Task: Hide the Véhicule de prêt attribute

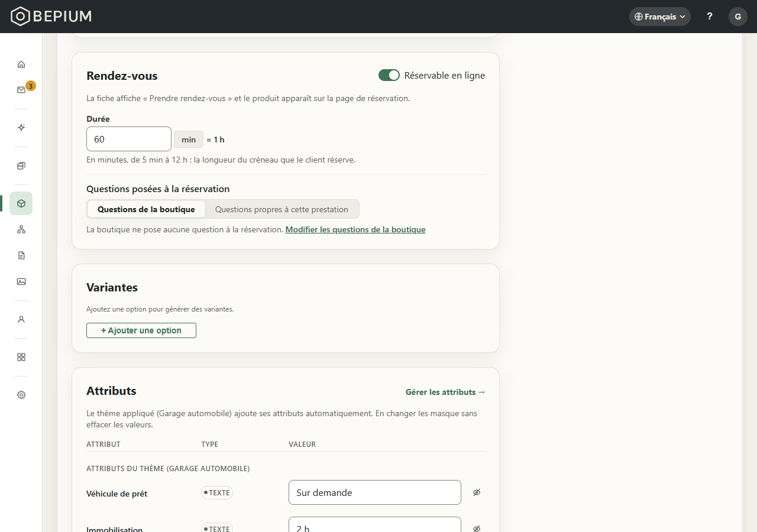Action: [x=477, y=492]
